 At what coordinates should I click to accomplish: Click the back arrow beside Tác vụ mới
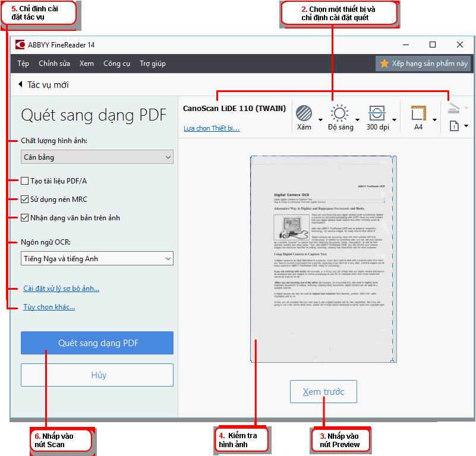coord(20,84)
